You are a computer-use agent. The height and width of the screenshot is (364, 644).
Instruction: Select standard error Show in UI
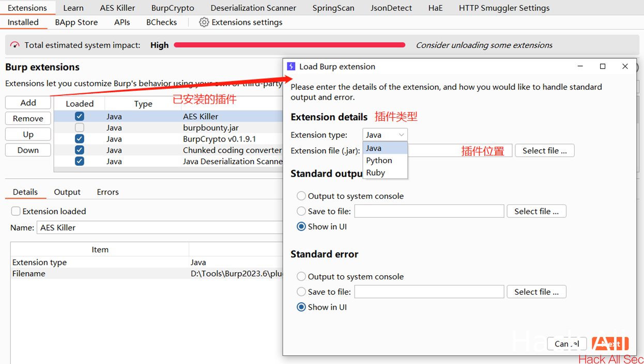[x=301, y=307]
